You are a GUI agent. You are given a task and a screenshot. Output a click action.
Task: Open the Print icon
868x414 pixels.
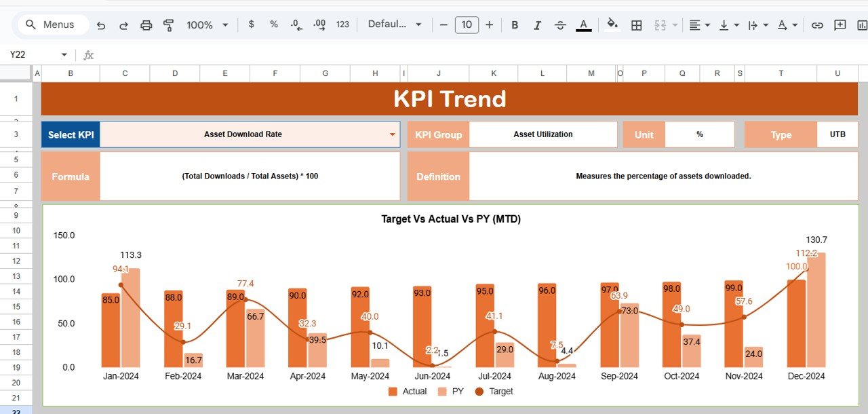click(x=146, y=24)
